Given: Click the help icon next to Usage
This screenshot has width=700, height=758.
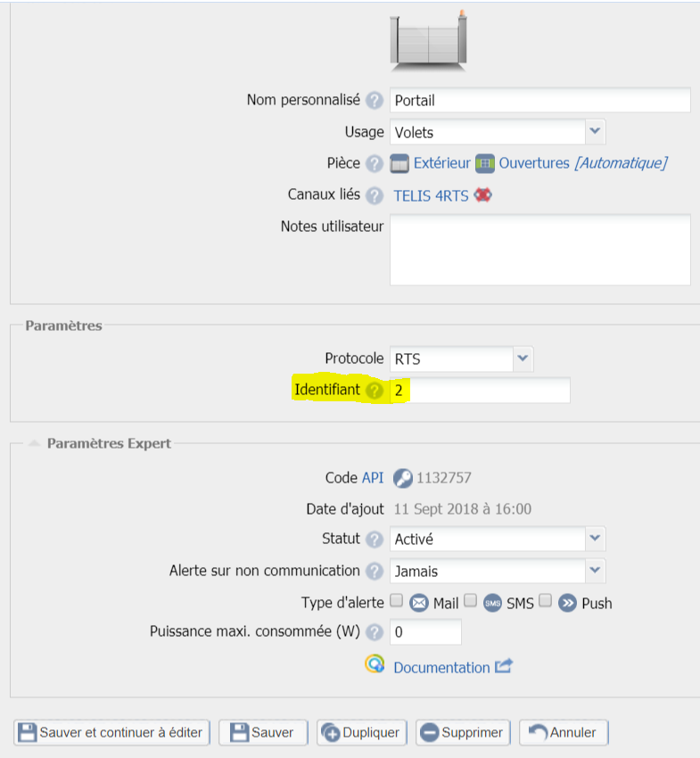Looking at the screenshot, I should point(374,131).
